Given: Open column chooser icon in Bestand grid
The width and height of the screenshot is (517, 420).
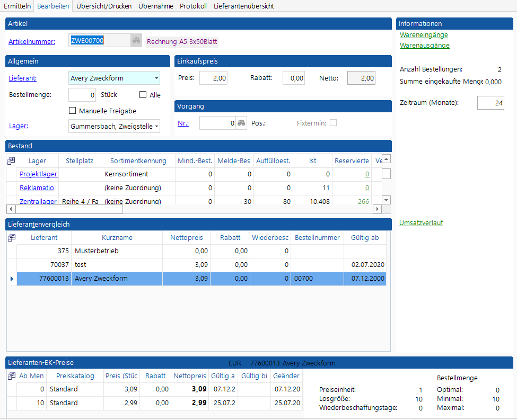Looking at the screenshot, I should pyautogui.click(x=11, y=160).
